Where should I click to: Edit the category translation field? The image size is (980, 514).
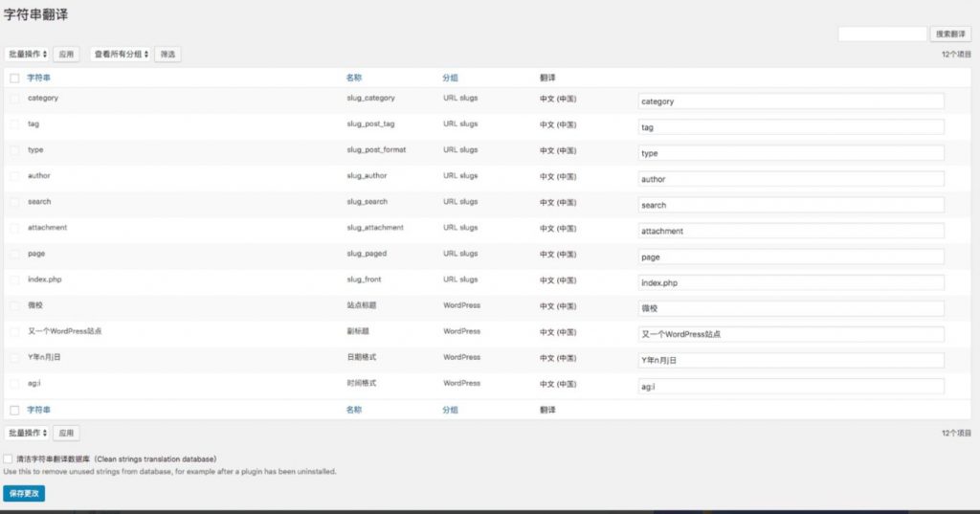791,101
